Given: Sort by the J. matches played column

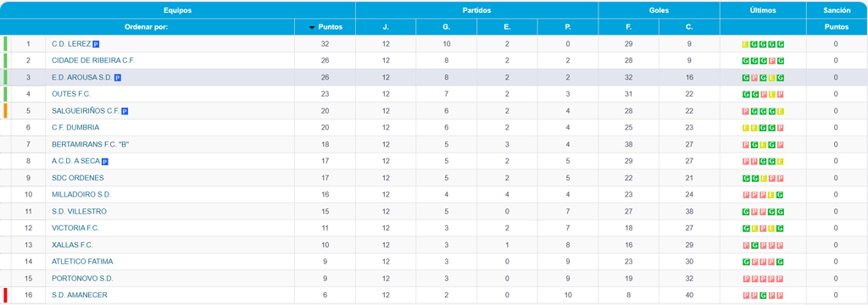Looking at the screenshot, I should pyautogui.click(x=386, y=26).
